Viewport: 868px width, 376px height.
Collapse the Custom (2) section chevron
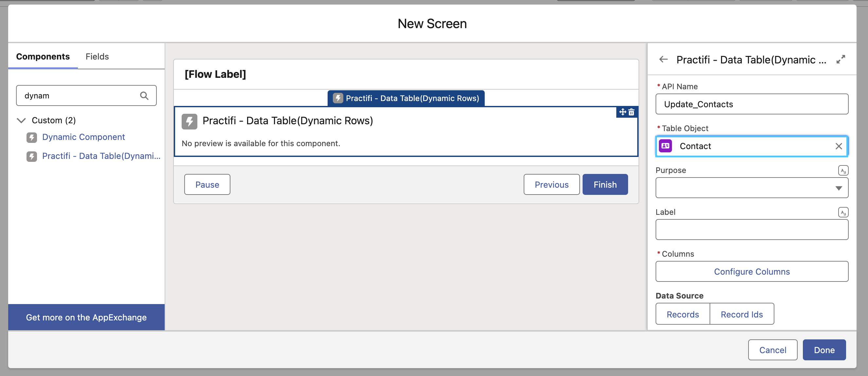[x=21, y=121]
